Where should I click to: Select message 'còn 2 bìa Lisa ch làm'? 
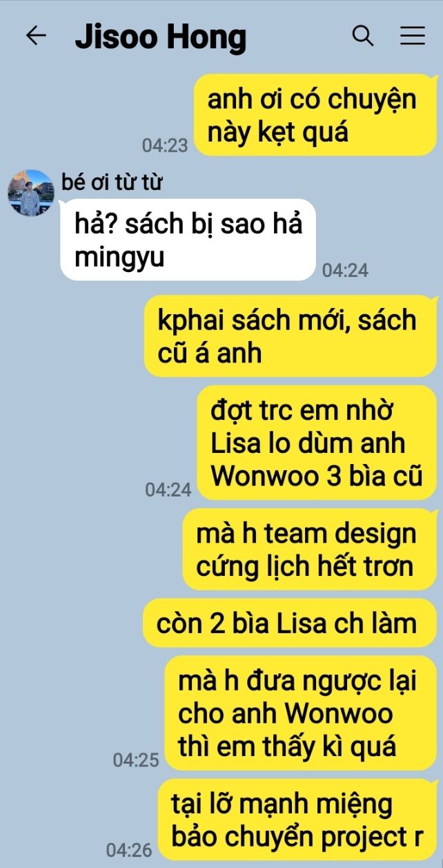click(289, 623)
